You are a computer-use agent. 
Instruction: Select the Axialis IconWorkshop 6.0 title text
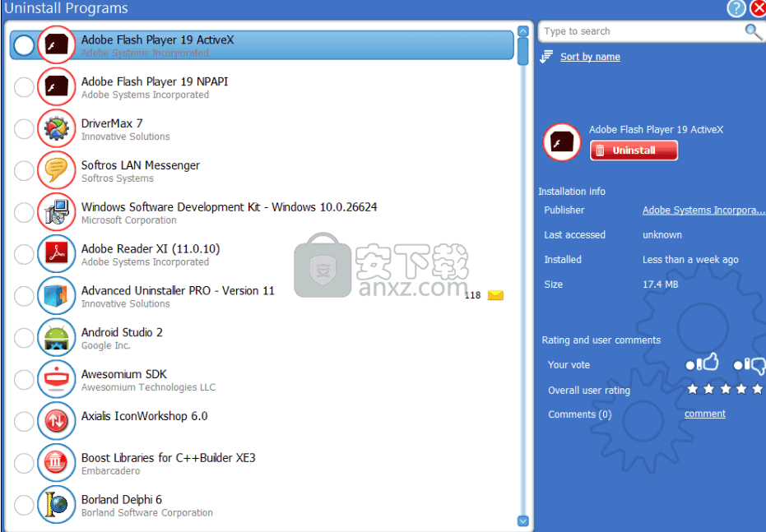(x=144, y=416)
